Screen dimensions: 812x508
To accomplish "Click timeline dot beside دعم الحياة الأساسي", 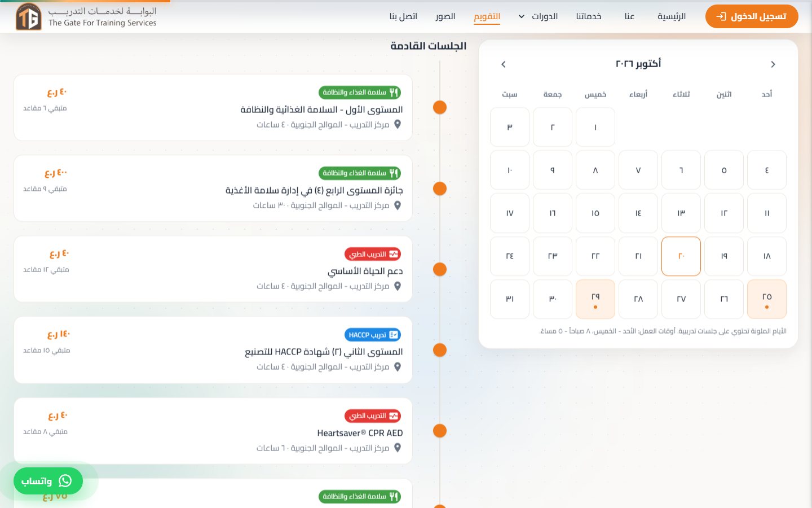I will pos(440,269).
